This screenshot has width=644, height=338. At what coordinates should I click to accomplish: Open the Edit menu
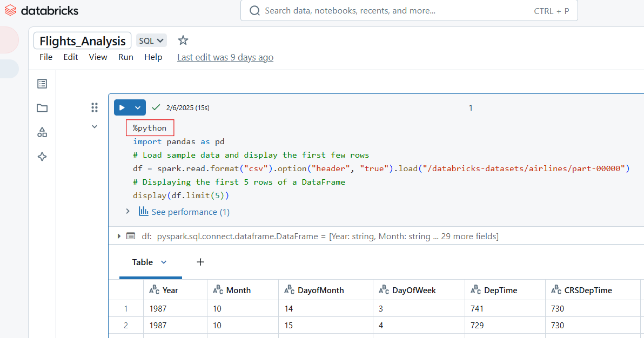click(71, 57)
